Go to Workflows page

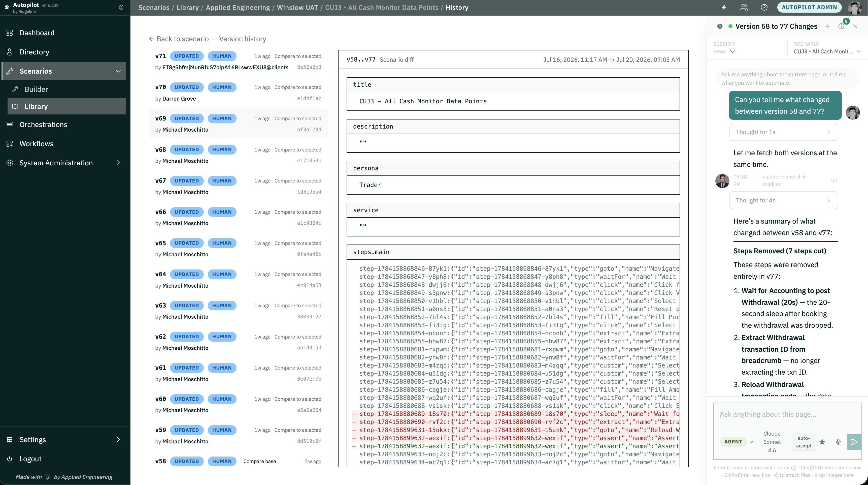click(36, 144)
